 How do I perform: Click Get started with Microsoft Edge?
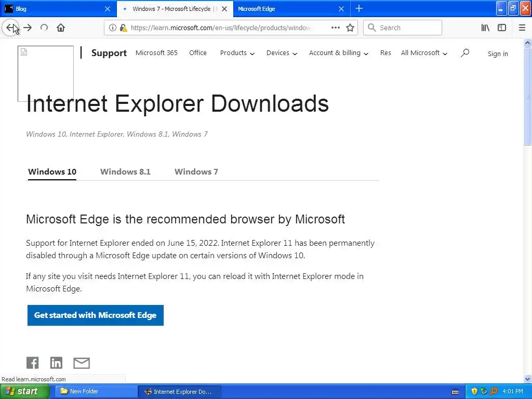click(96, 315)
